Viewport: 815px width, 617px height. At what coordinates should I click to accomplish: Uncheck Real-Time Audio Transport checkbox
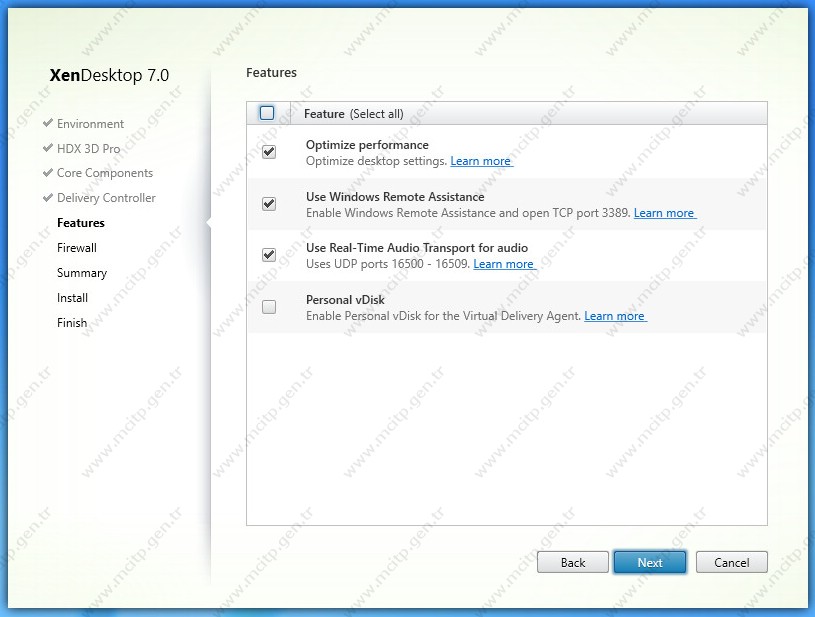tap(269, 255)
